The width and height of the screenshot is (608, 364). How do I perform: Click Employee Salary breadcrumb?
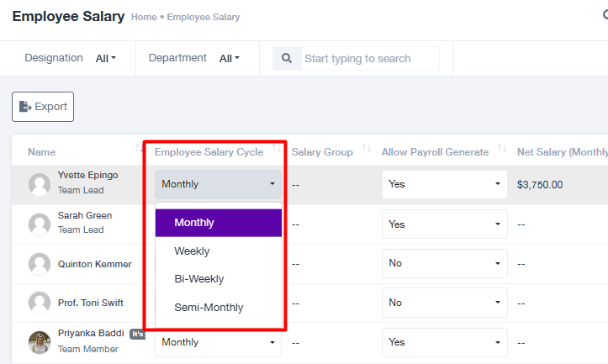[204, 17]
